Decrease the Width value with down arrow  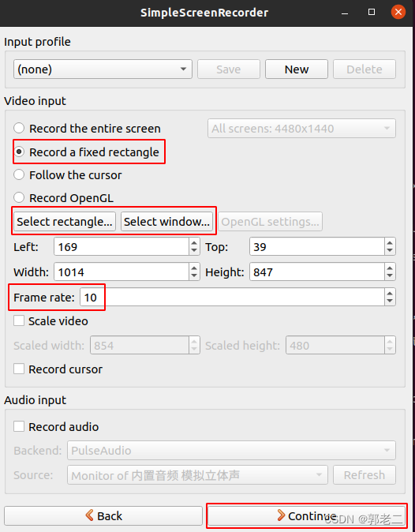pyautogui.click(x=194, y=276)
